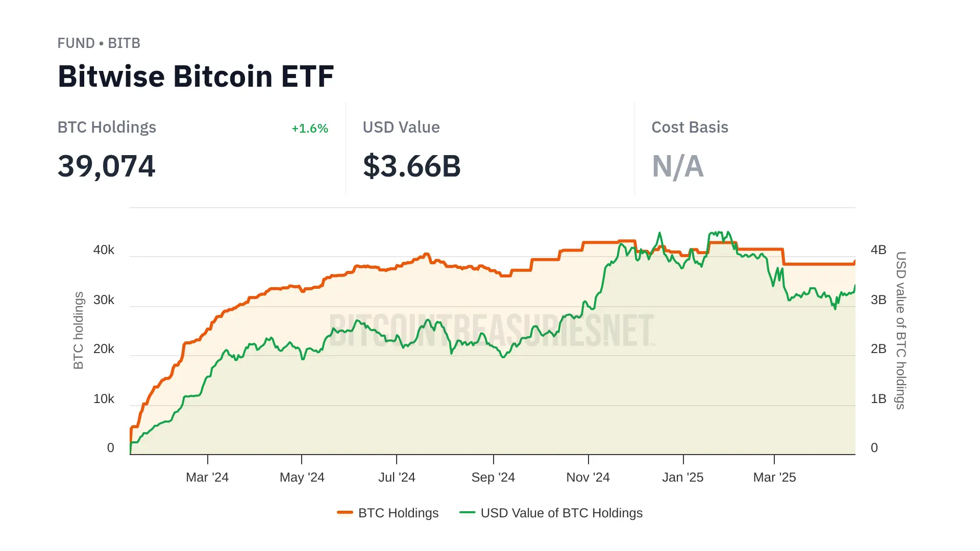The width and height of the screenshot is (980, 551).
Task: Select the Jan '25 x-axis marker
Action: (682, 478)
